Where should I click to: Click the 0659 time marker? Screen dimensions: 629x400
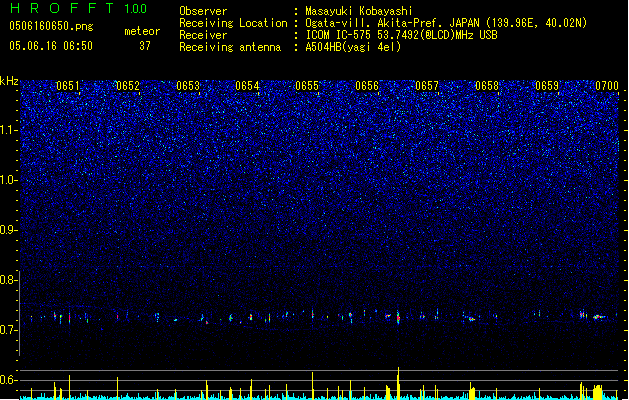point(547,86)
